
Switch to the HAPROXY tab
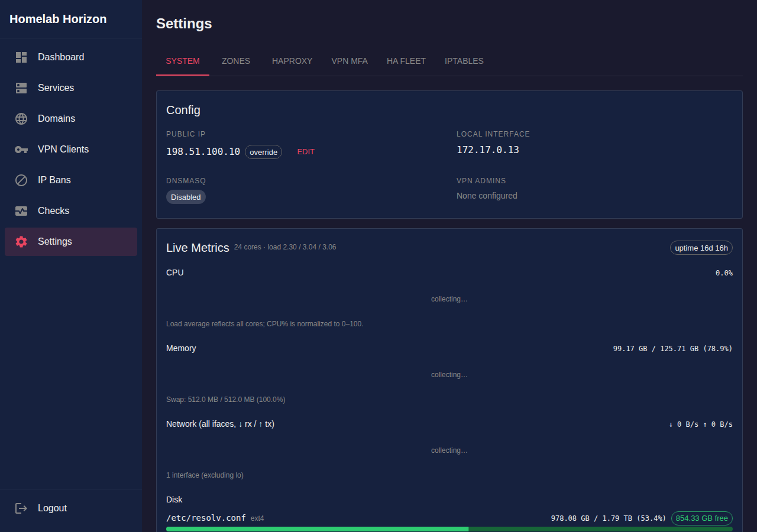point(292,61)
